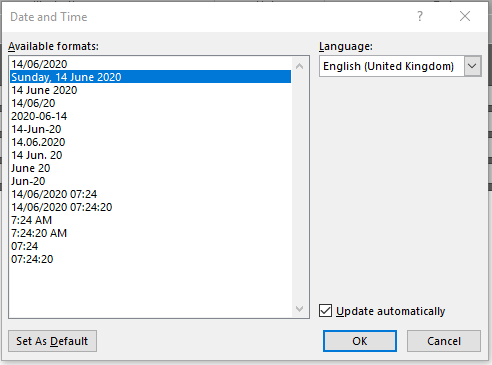Select the June 20 format

coord(151,168)
